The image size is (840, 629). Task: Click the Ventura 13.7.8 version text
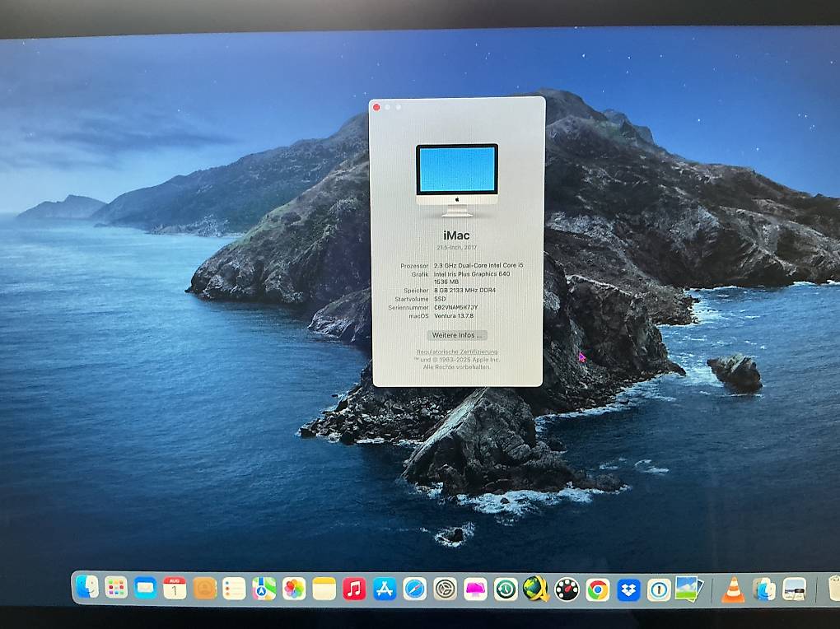pyautogui.click(x=454, y=316)
